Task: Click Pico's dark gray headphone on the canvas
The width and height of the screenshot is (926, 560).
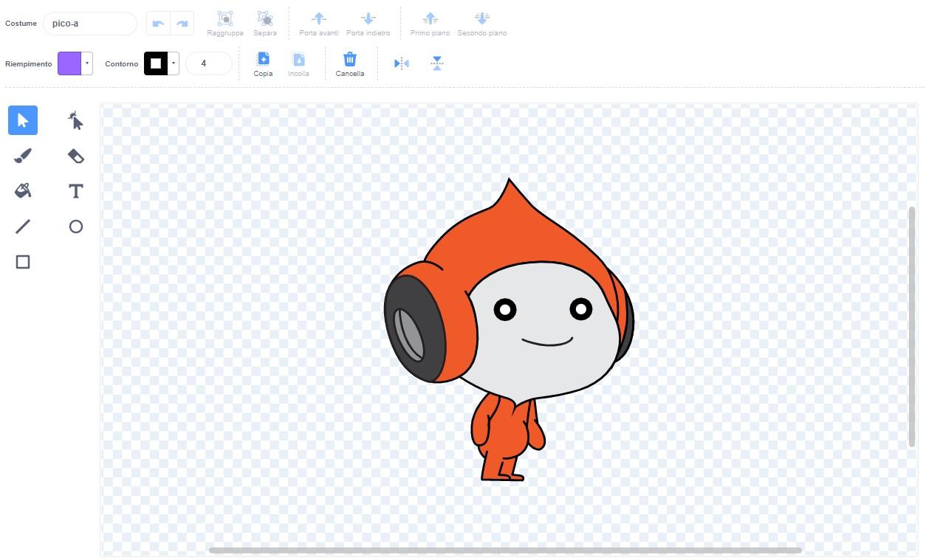Action: (414, 328)
